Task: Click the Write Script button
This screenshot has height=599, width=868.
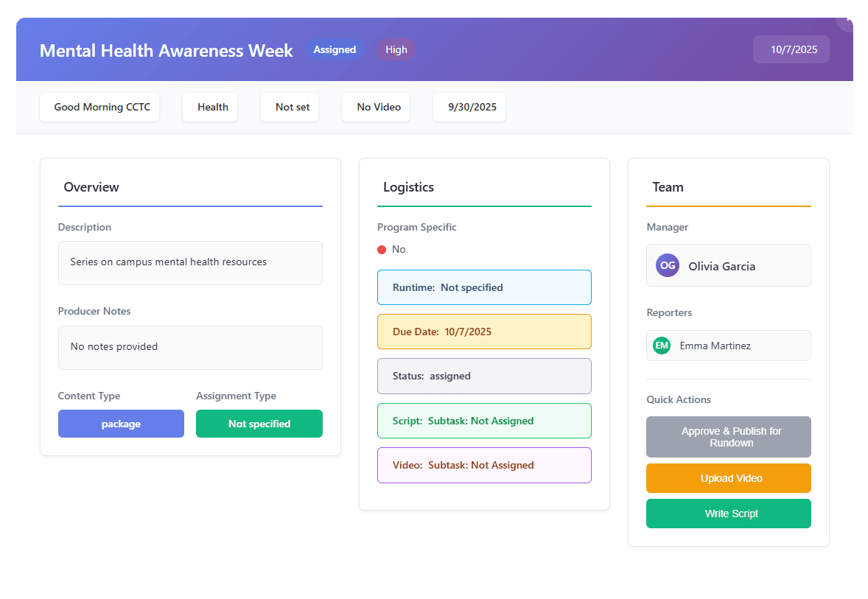Action: [728, 514]
